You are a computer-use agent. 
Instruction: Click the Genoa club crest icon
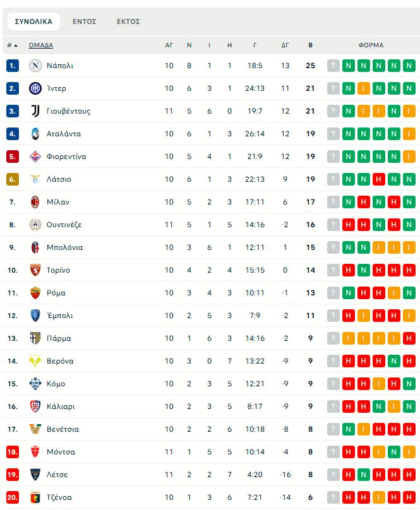pos(35,497)
